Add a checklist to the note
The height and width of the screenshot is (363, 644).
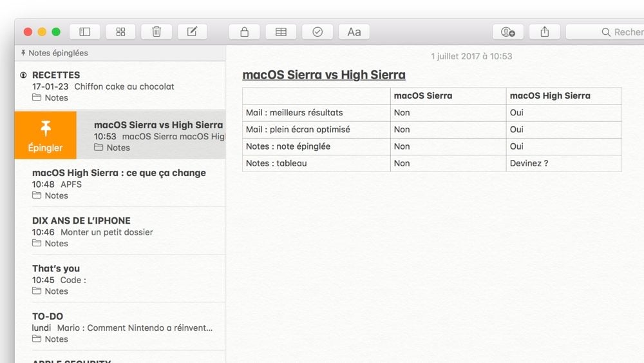click(x=317, y=32)
